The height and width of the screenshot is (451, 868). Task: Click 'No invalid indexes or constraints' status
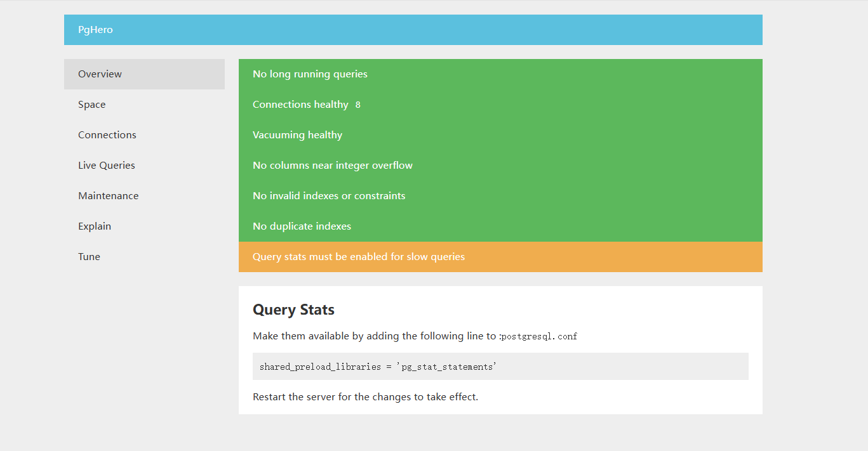[x=500, y=196]
